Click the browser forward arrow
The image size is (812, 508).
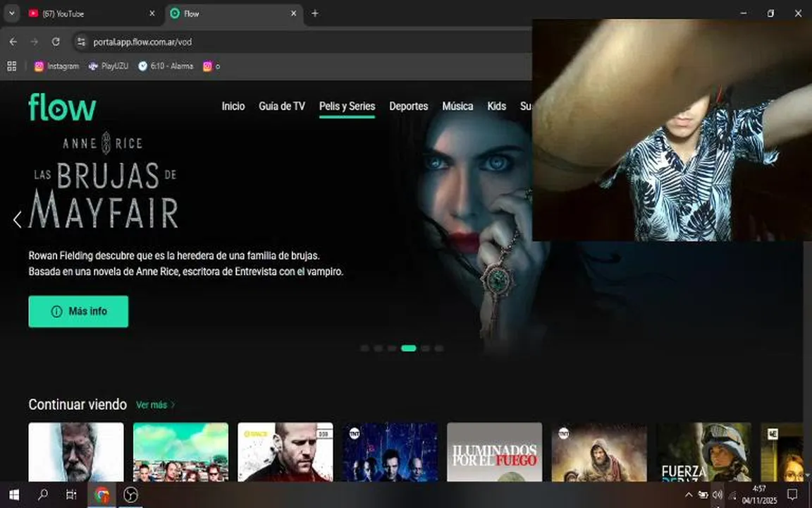(x=34, y=42)
